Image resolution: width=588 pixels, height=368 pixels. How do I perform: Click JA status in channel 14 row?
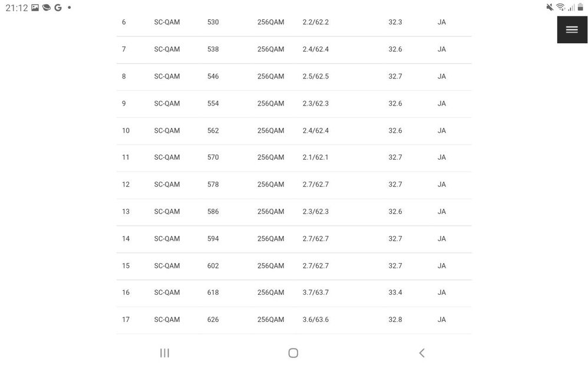point(442,239)
